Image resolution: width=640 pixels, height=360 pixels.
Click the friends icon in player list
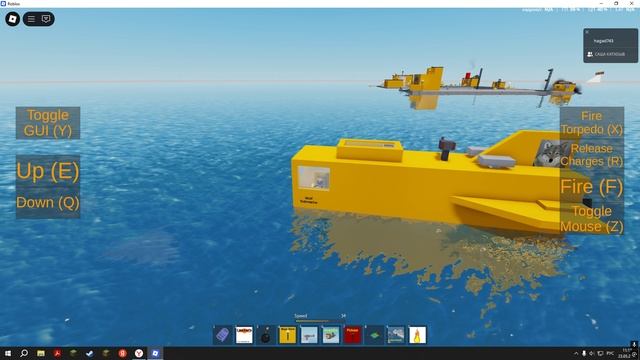[x=590, y=54]
